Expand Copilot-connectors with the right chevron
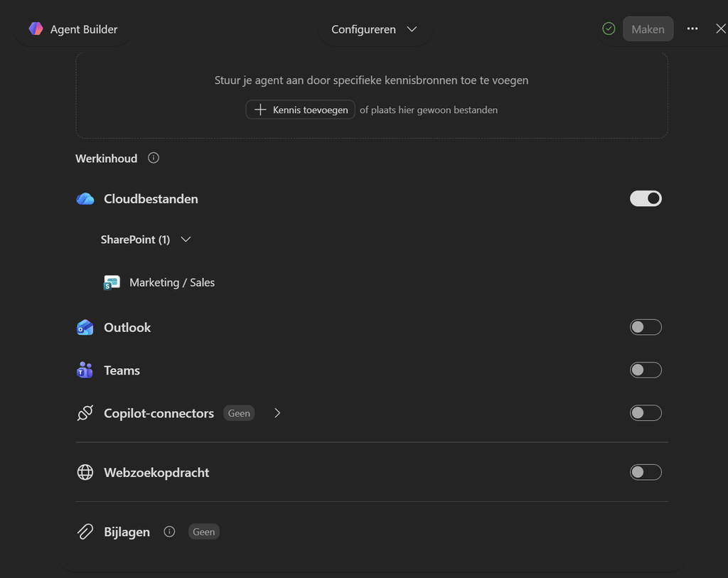This screenshot has height=578, width=728. pyautogui.click(x=277, y=413)
